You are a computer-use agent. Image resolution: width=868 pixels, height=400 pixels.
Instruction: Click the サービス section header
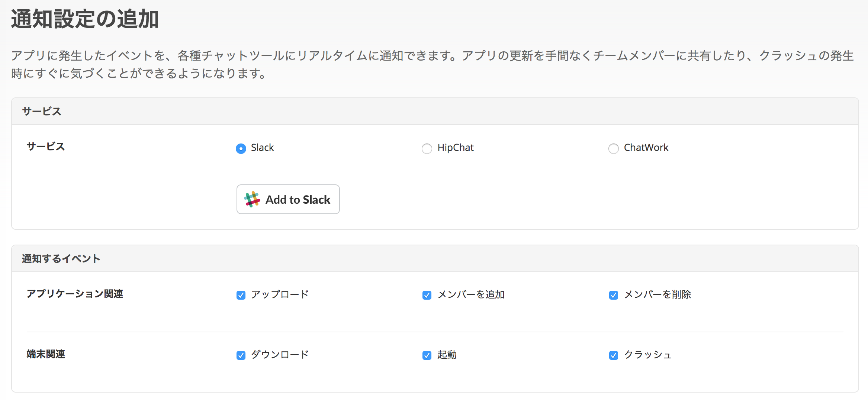coord(42,111)
